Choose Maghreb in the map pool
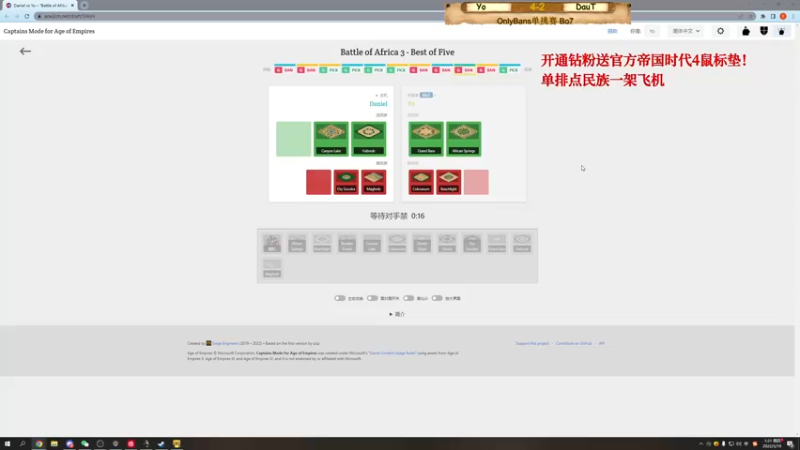The width and height of the screenshot is (800, 450). pos(272,268)
